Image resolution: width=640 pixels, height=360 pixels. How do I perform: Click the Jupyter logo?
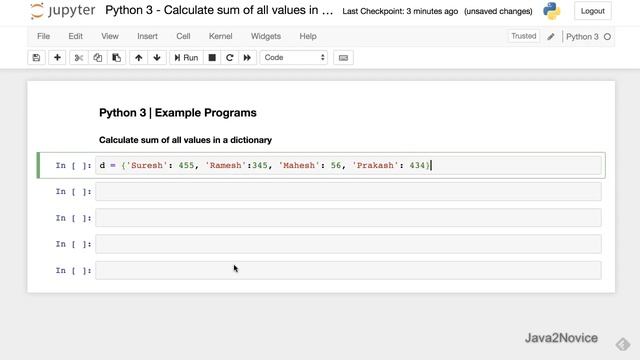coord(62,11)
